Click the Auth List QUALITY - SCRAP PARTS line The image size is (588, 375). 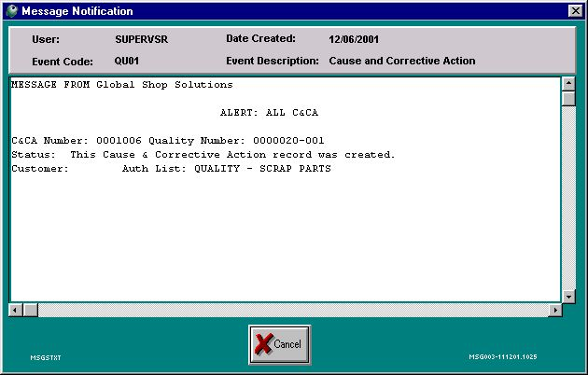pos(227,169)
